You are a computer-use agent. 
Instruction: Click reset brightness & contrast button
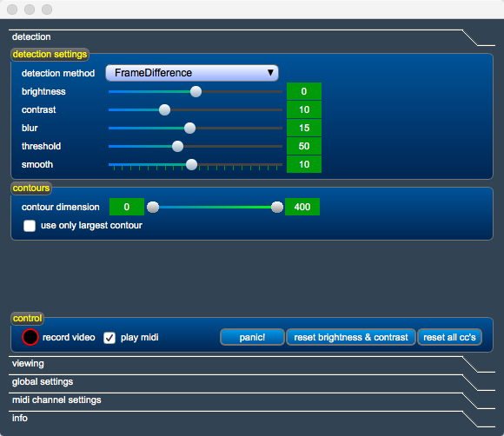tap(351, 337)
